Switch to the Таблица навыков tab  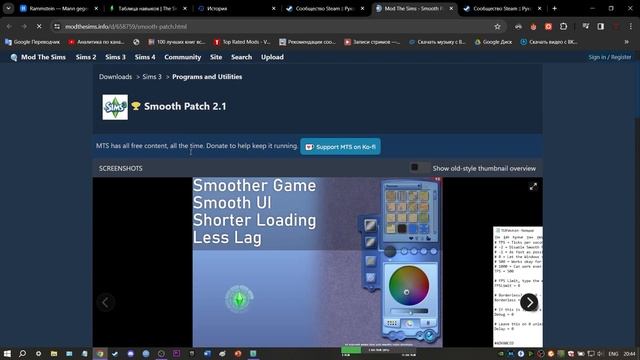[x=147, y=8]
